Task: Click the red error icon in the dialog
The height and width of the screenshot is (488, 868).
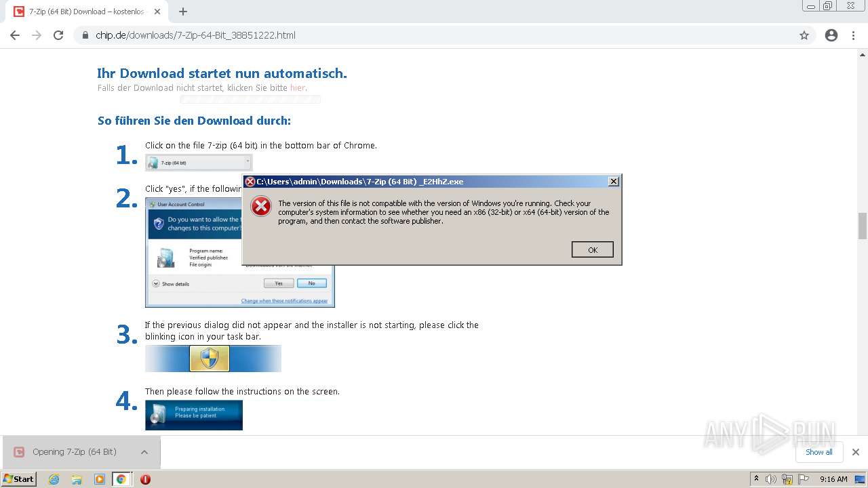Action: 261,206
